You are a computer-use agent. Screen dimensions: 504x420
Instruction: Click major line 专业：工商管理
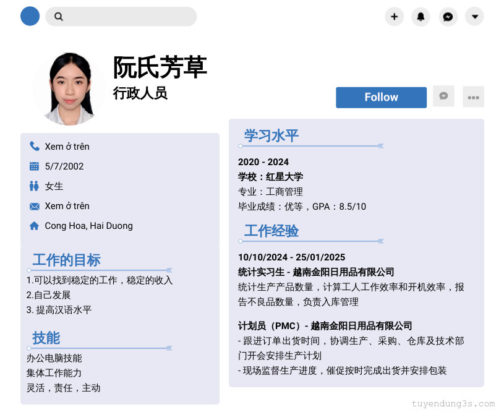tap(270, 192)
